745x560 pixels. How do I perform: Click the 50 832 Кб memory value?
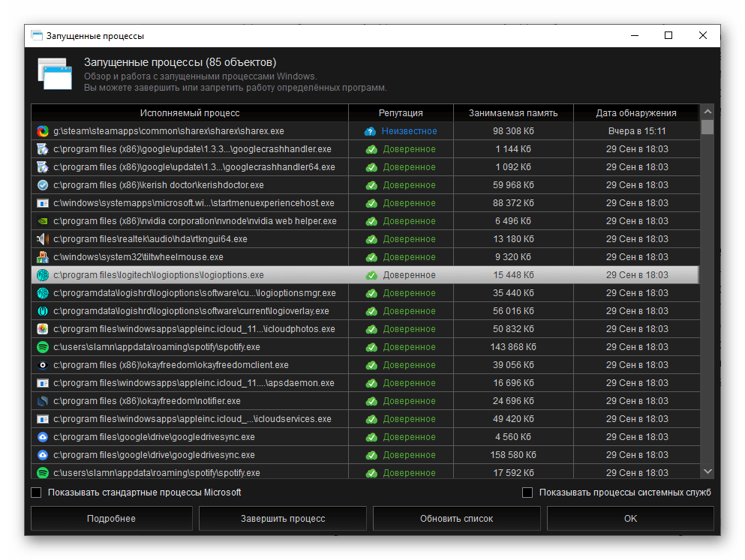tap(513, 329)
